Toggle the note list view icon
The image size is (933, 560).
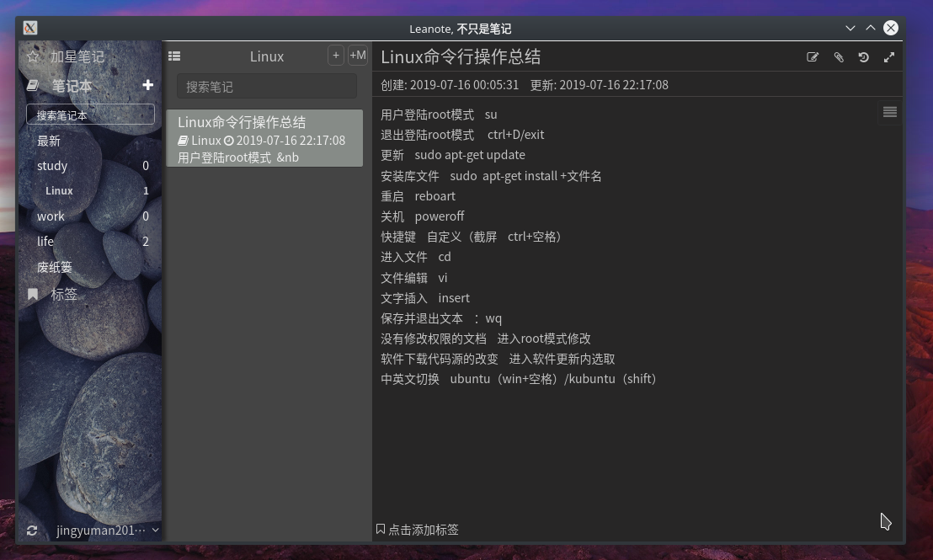click(174, 56)
